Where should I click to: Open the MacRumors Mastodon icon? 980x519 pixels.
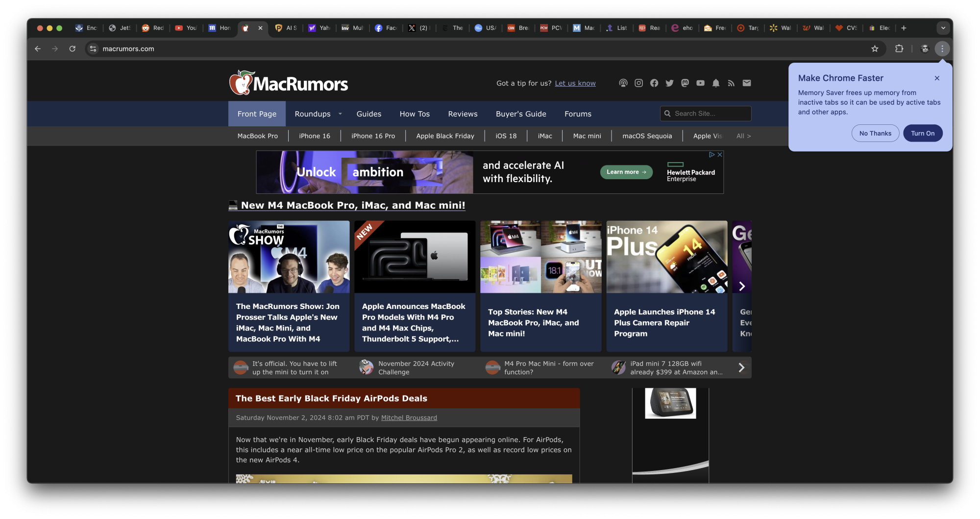(x=685, y=83)
